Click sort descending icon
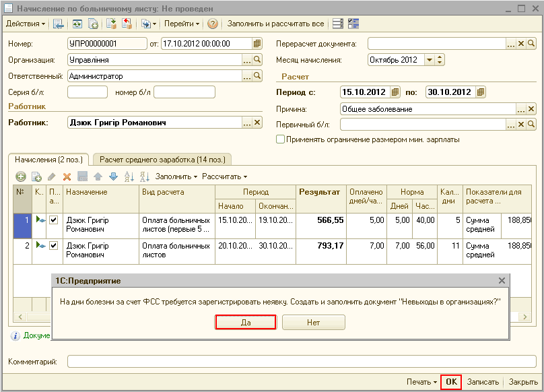The image size is (544, 392). (x=145, y=176)
